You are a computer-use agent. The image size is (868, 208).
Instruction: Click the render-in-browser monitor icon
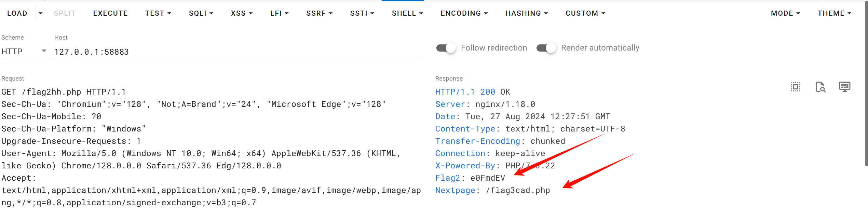coord(844,87)
